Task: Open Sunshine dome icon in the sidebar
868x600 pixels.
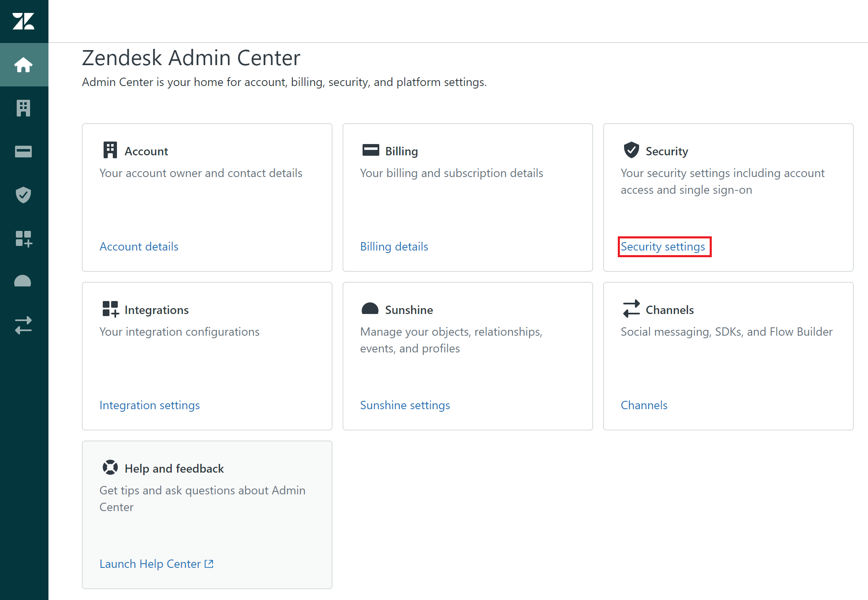Action: coord(23,282)
